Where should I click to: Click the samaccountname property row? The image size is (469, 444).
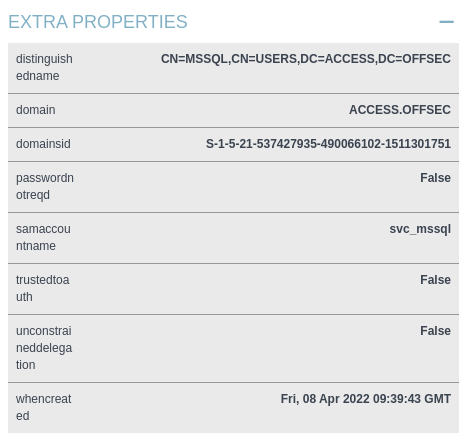[x=233, y=238]
